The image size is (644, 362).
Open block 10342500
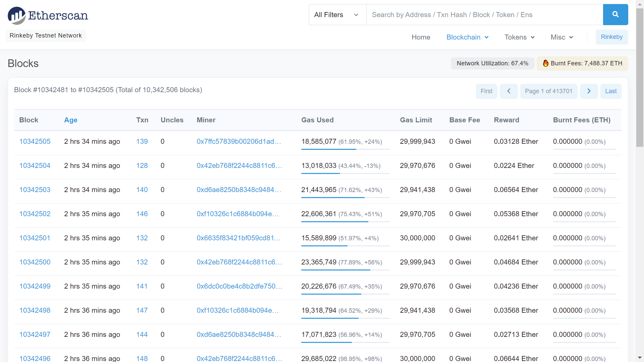coord(35,262)
